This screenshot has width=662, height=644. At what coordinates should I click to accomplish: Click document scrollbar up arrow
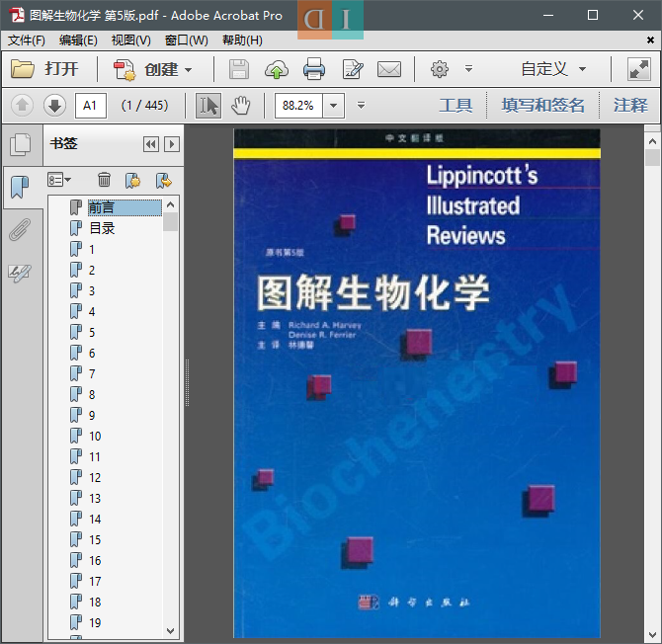coord(652,141)
